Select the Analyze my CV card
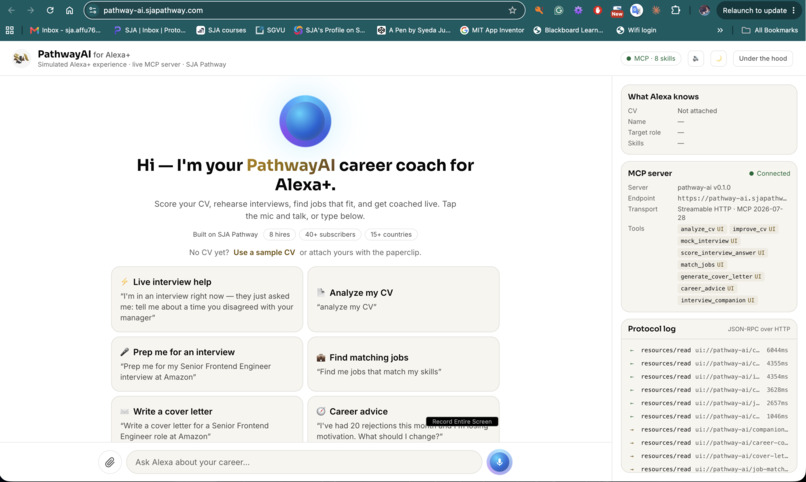This screenshot has width=806, height=482. 404,299
